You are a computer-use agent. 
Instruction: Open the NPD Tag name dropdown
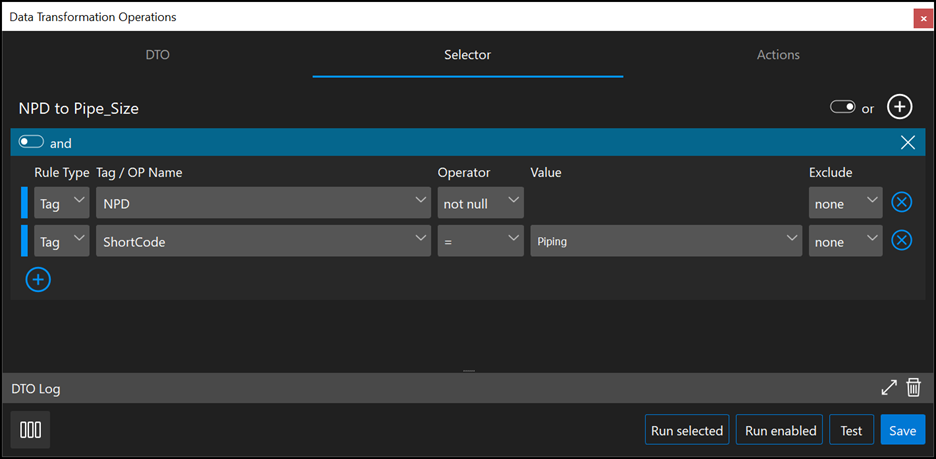coord(264,203)
